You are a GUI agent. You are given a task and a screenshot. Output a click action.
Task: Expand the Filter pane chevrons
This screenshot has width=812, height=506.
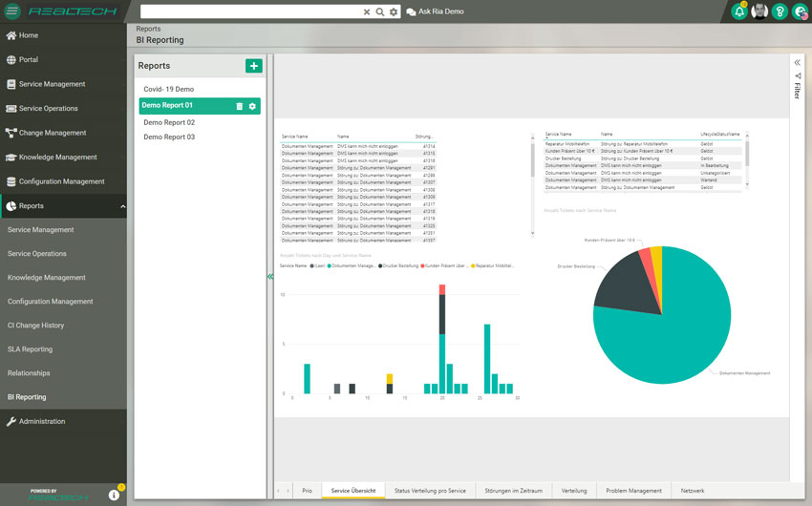[x=798, y=63]
